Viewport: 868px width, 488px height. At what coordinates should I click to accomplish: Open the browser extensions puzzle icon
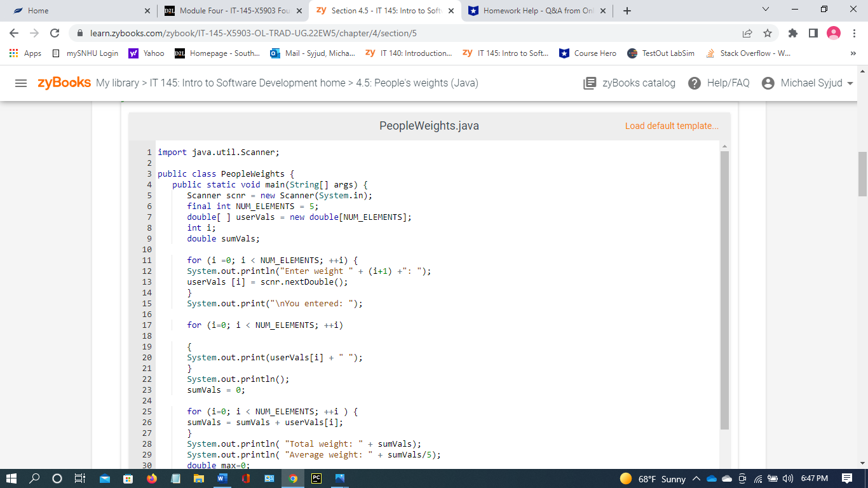pos(792,32)
